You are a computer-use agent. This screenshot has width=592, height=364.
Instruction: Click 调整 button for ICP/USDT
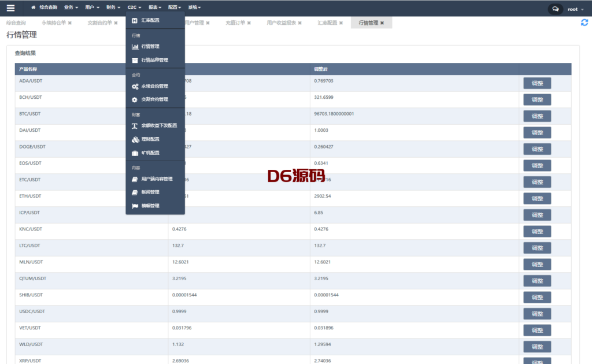[537, 215]
